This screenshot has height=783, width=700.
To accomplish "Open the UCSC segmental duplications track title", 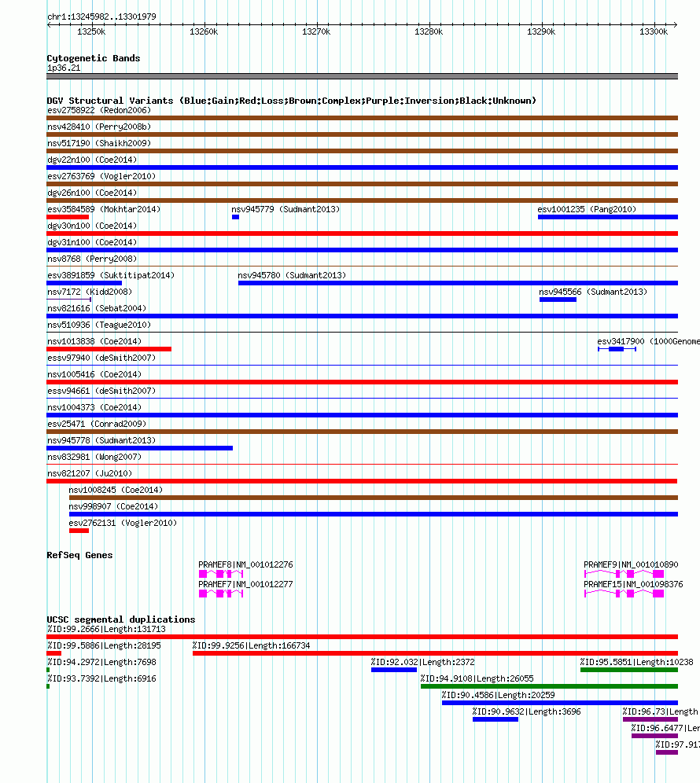I will click(121, 619).
